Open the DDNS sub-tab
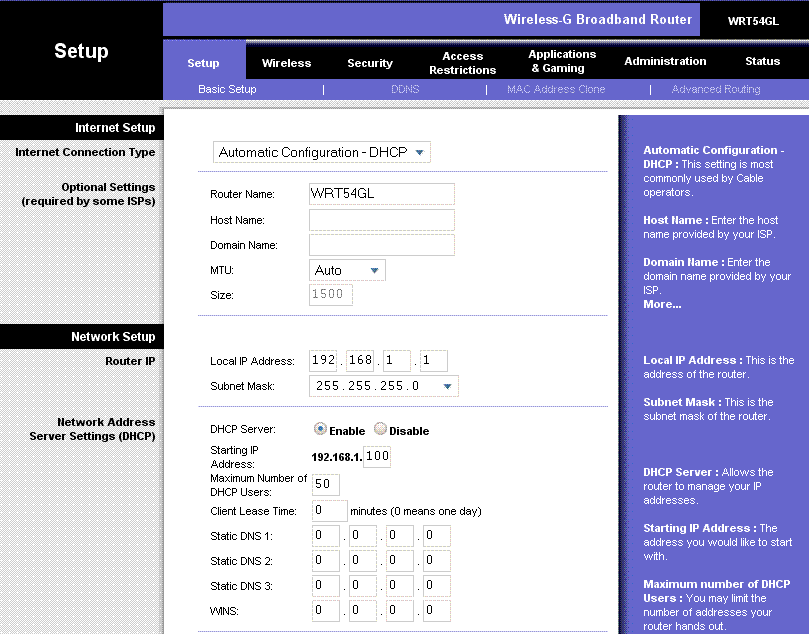809x634 pixels. [405, 89]
